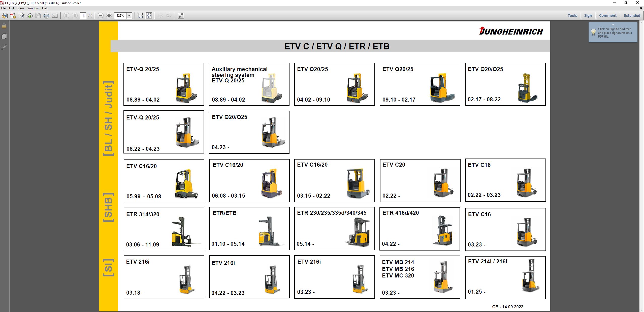The height and width of the screenshot is (312, 644).
Task: Click the security lock icon in sidebar
Action: pos(4,26)
